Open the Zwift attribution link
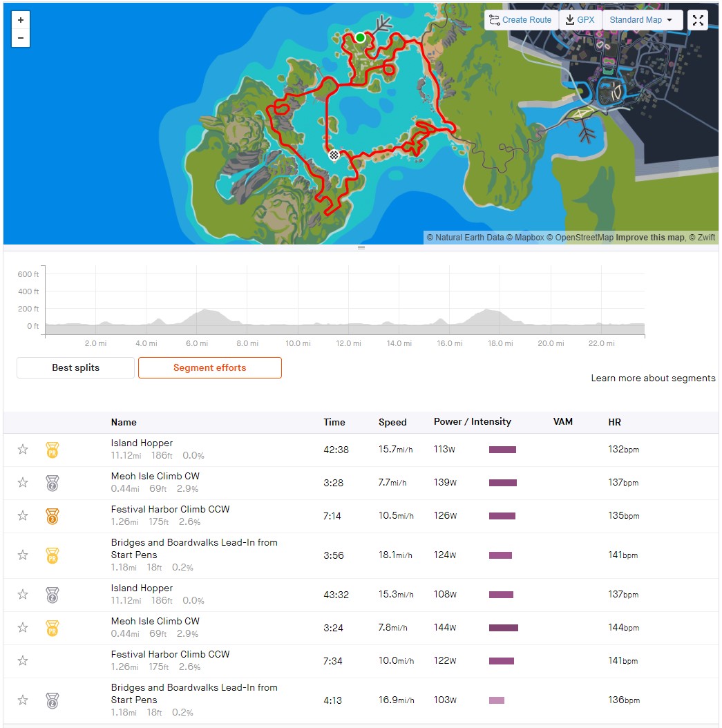Image resolution: width=722 pixels, height=728 pixels. 703,238
